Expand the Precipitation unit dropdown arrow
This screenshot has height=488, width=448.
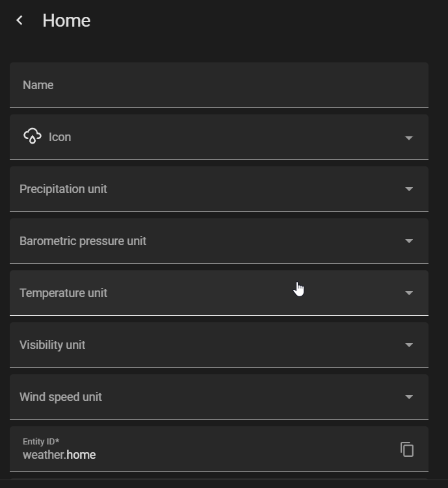click(x=409, y=189)
